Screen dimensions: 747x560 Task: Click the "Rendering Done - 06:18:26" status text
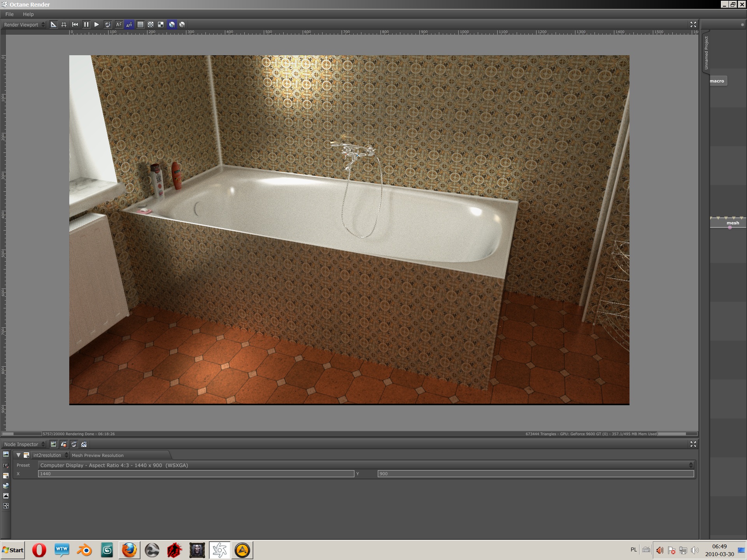[x=90, y=434]
